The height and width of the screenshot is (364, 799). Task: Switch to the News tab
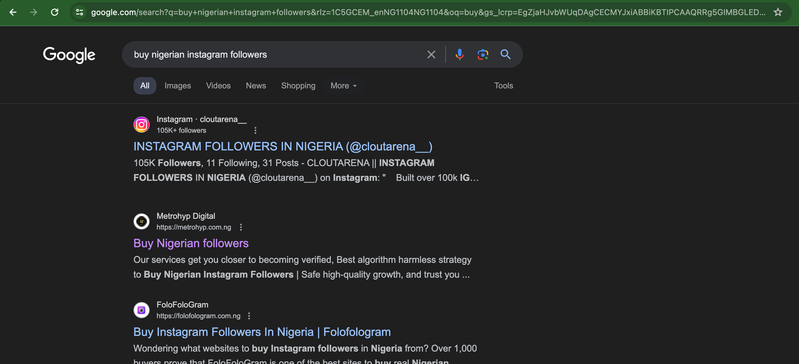point(256,86)
